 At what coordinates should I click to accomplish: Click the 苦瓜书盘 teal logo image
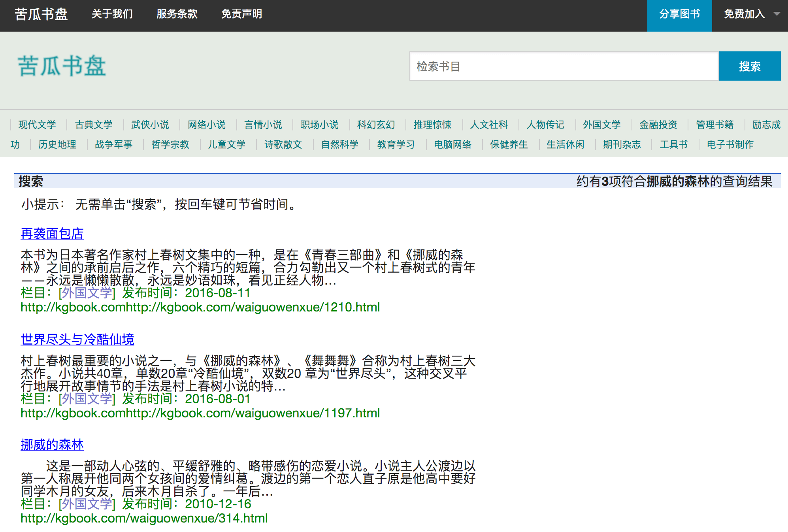point(62,66)
